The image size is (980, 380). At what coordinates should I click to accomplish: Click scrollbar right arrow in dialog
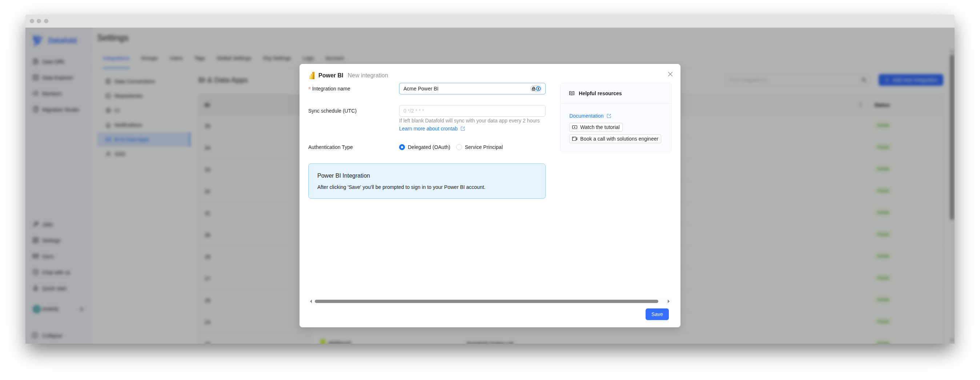(x=668, y=301)
